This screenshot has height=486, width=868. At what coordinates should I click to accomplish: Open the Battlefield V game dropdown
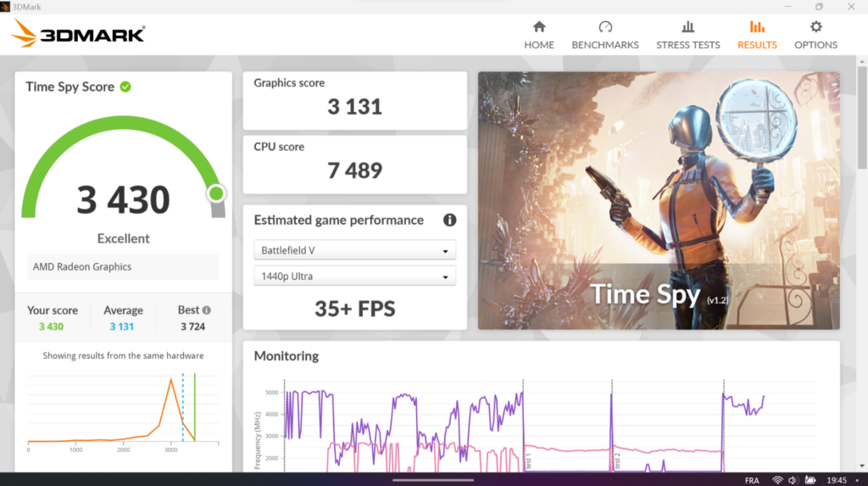click(355, 250)
